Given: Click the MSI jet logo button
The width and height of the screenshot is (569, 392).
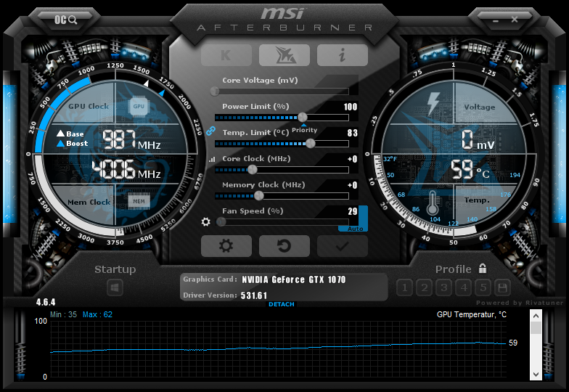Looking at the screenshot, I should pyautogui.click(x=284, y=55).
